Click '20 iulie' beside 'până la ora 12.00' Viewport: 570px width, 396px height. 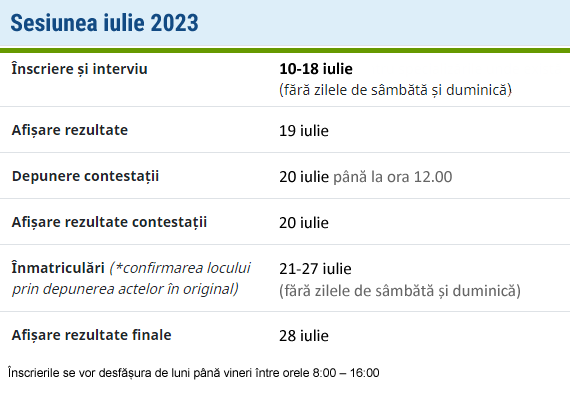point(304,177)
